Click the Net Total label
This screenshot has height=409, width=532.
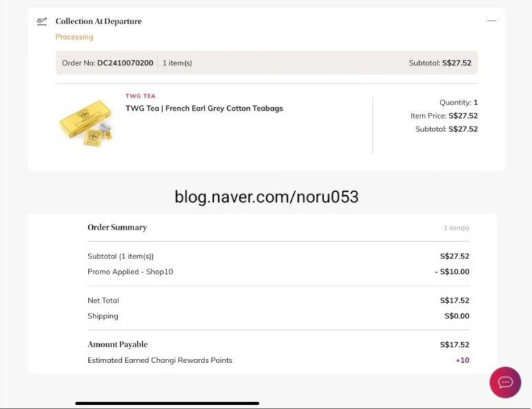(103, 300)
